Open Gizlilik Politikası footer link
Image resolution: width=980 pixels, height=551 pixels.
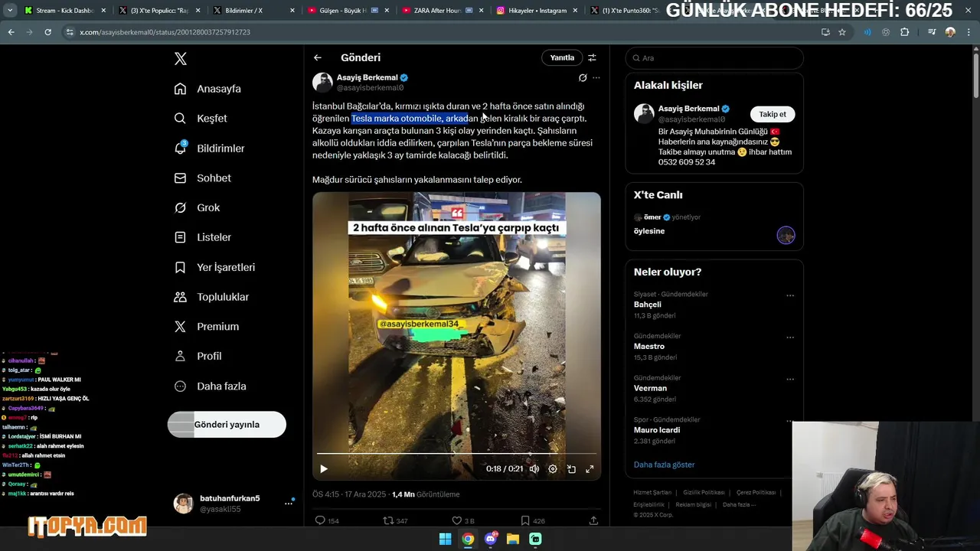pyautogui.click(x=704, y=492)
